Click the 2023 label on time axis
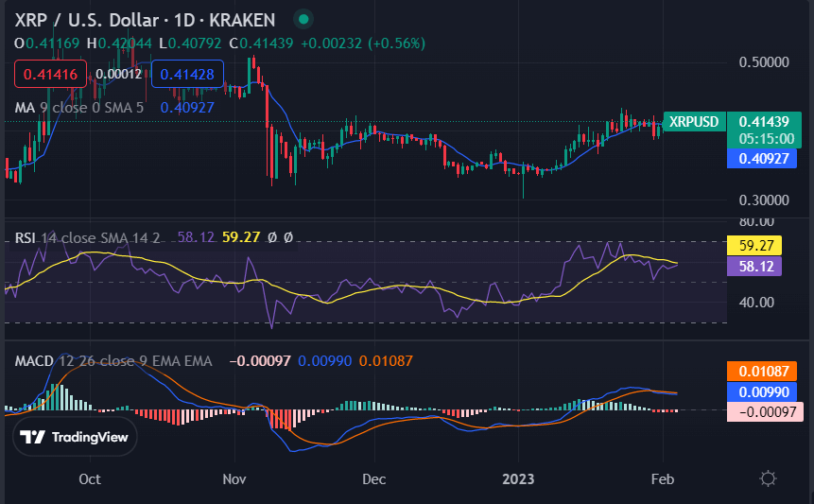The image size is (814, 504). [517, 478]
